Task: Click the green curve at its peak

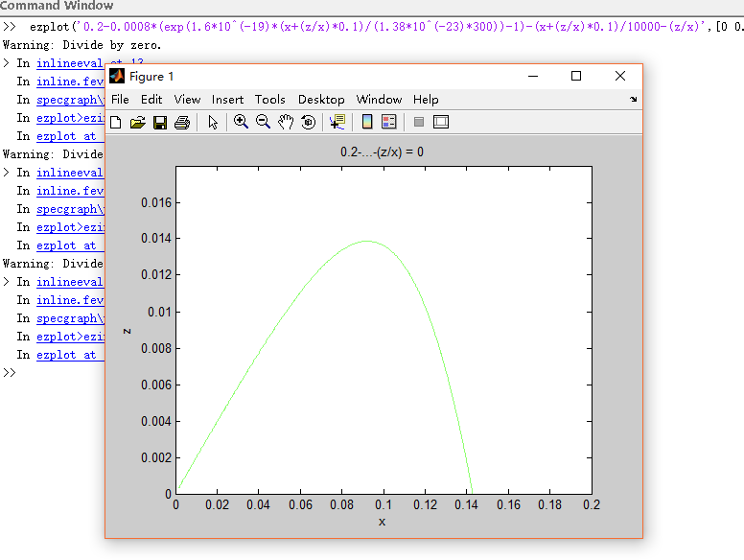Action: click(x=368, y=242)
